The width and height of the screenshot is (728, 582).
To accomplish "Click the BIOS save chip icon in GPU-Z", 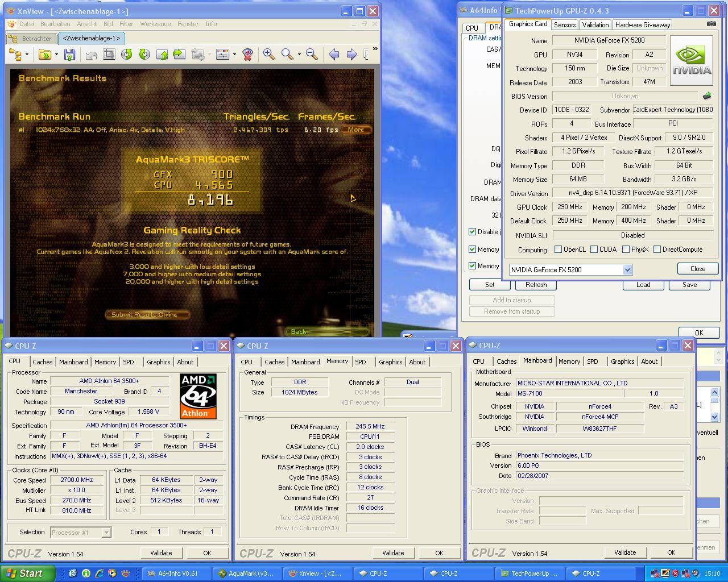I will click(707, 96).
